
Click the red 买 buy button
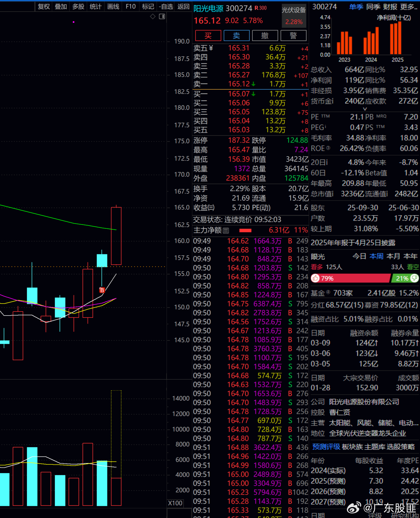(x=208, y=36)
